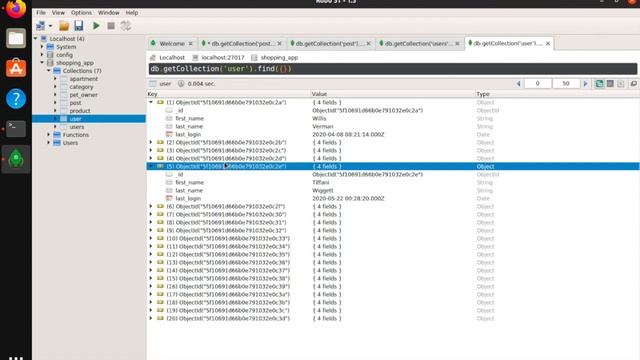The width and height of the screenshot is (640, 360).
Task: Open Files from the Ubuntu dock
Action: [16, 38]
